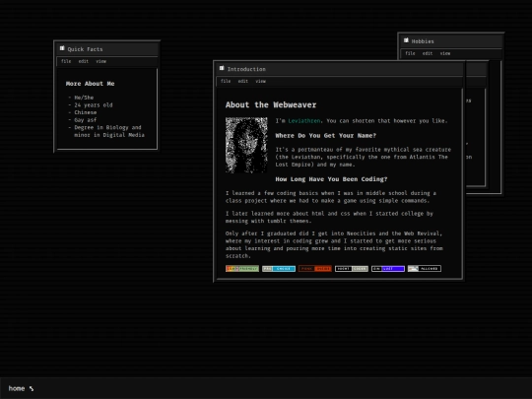Click the 'Gay asf' list item

[86, 120]
